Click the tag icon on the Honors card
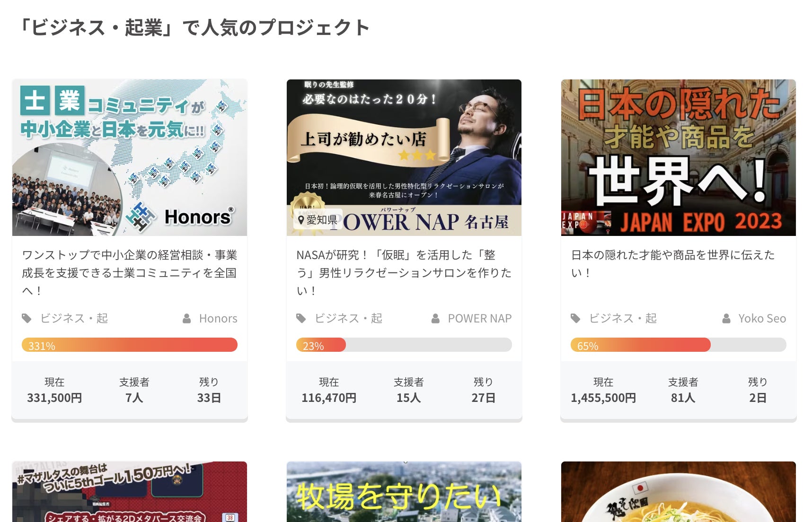 pos(26,318)
